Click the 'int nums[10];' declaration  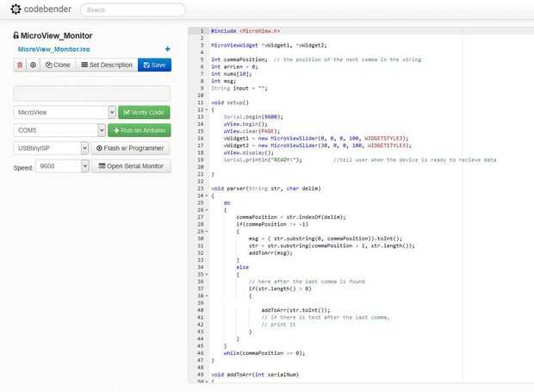click(x=231, y=74)
